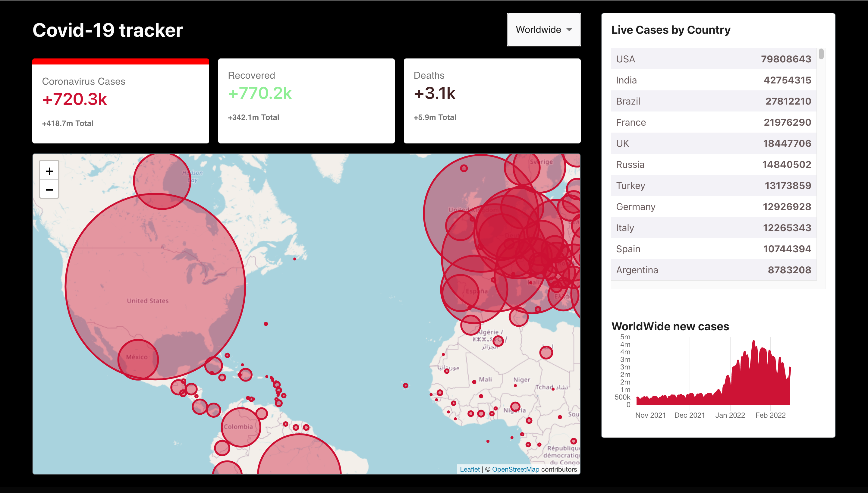Click the scrollbar in country list
This screenshot has height=493, width=868.
[x=821, y=54]
